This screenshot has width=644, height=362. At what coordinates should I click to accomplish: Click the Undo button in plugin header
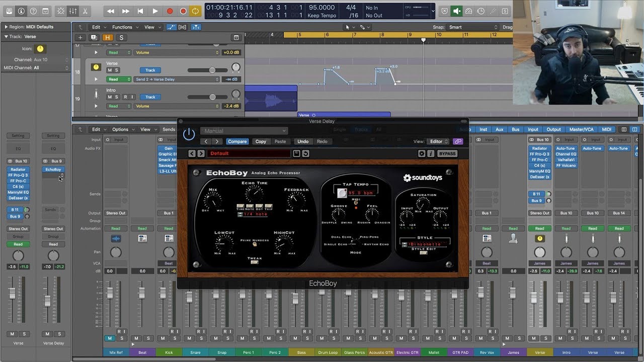(x=303, y=142)
